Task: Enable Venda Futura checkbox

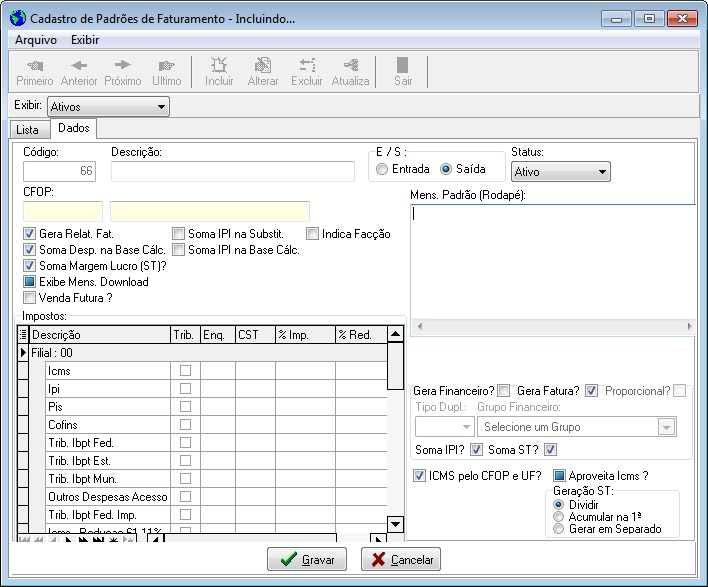Action: click(29, 298)
